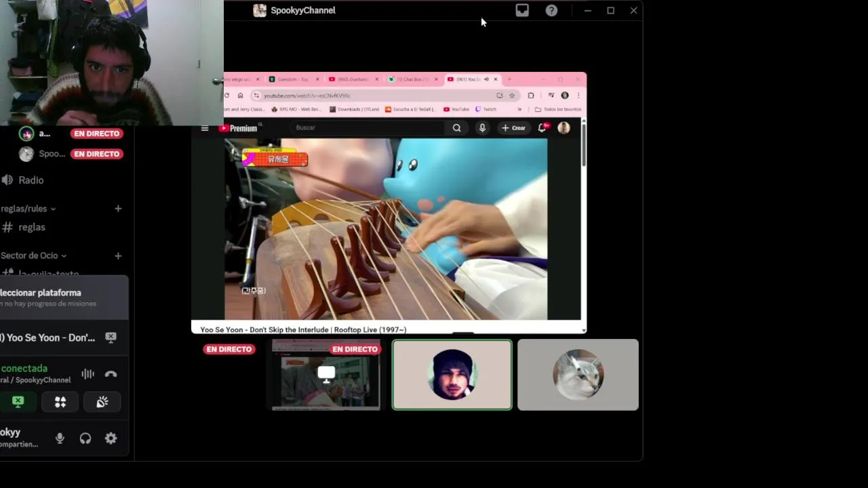Click the YouTube search magnifier button
The width and height of the screenshot is (868, 488).
(x=456, y=127)
